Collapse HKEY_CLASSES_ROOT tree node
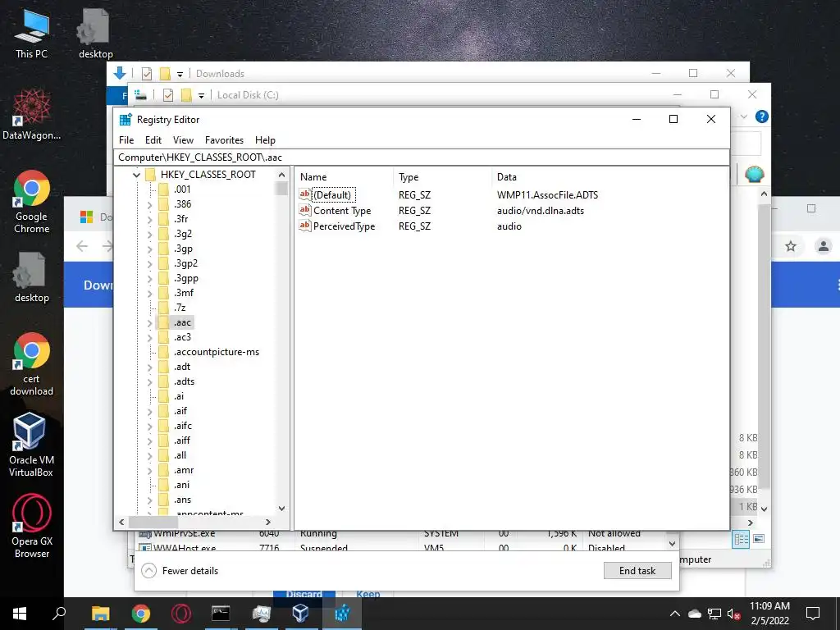The width and height of the screenshot is (840, 630). pyautogui.click(x=136, y=175)
